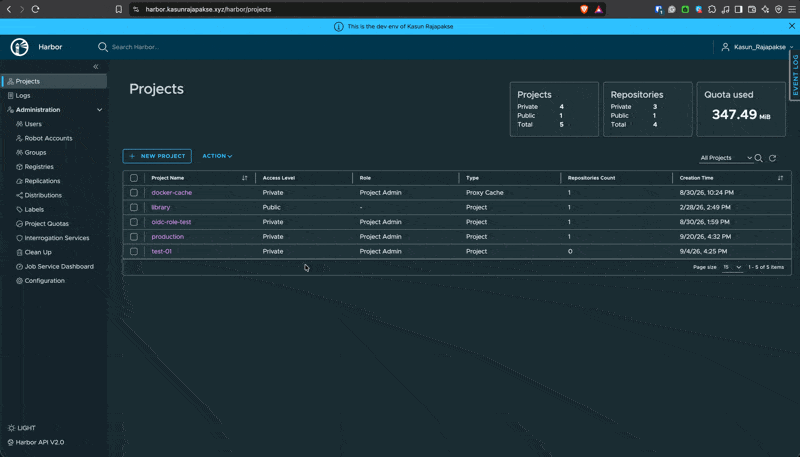Click the Brave Rewards triangle icon
The image size is (800, 457).
598,9
